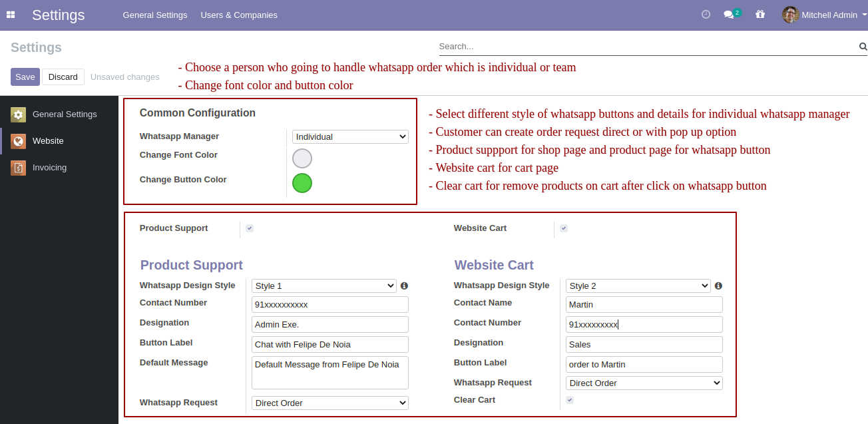
Task: Click the Contact Name field containing Martin
Action: [x=644, y=304]
